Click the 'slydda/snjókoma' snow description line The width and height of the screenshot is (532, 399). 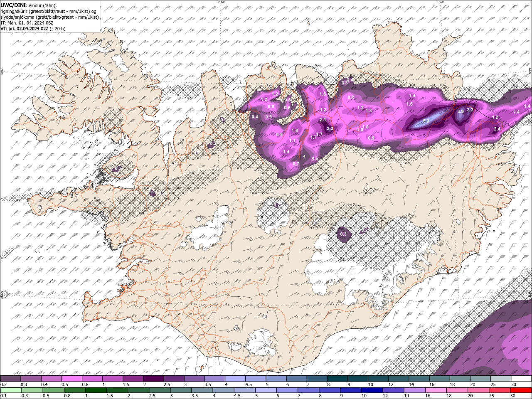[x=49, y=17]
